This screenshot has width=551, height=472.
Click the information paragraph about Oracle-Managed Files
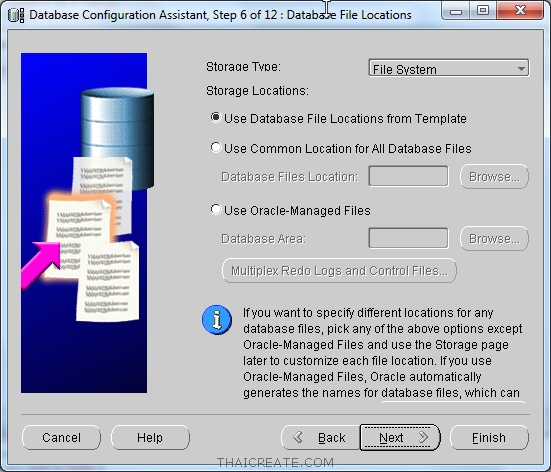click(382, 353)
